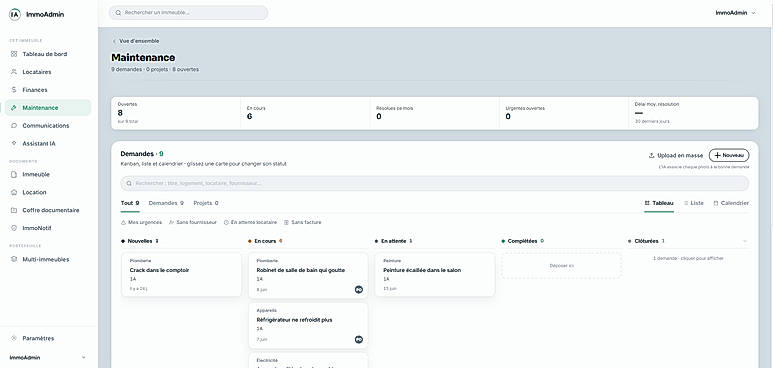Open Peinture écaillée dans le salon card
Viewport: 773px width, 368px height.
(435, 275)
